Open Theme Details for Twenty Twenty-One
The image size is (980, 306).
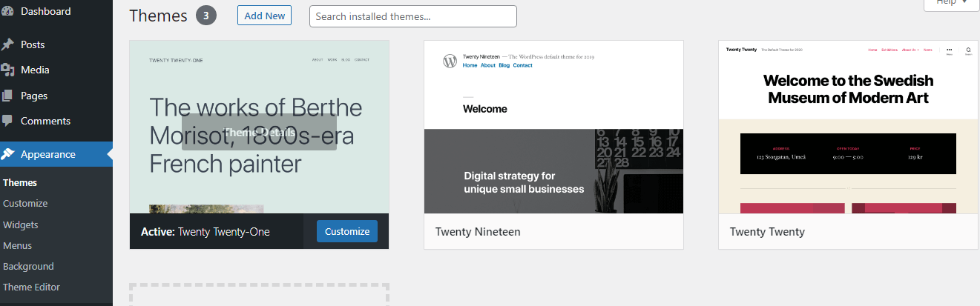point(259,132)
